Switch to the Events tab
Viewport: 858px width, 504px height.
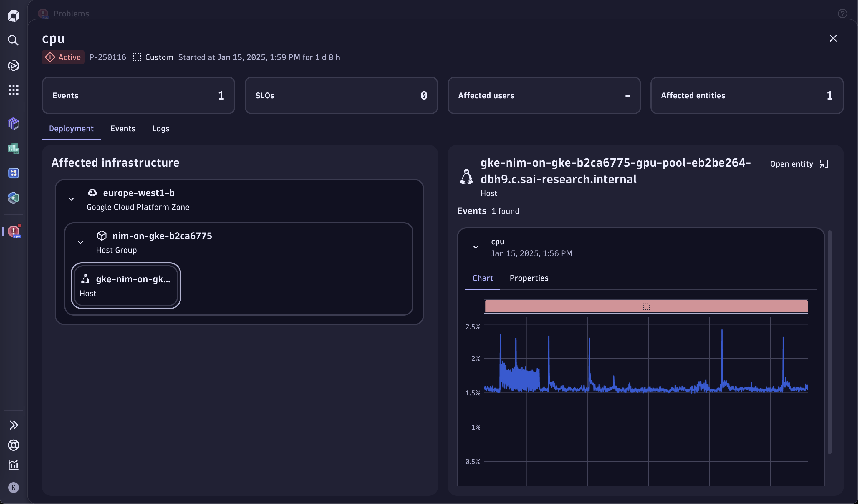coord(122,129)
